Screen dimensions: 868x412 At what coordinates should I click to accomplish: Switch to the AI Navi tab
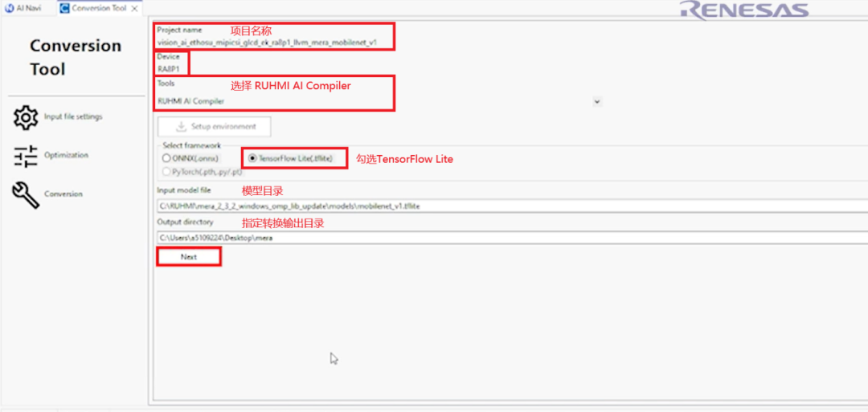(x=28, y=8)
